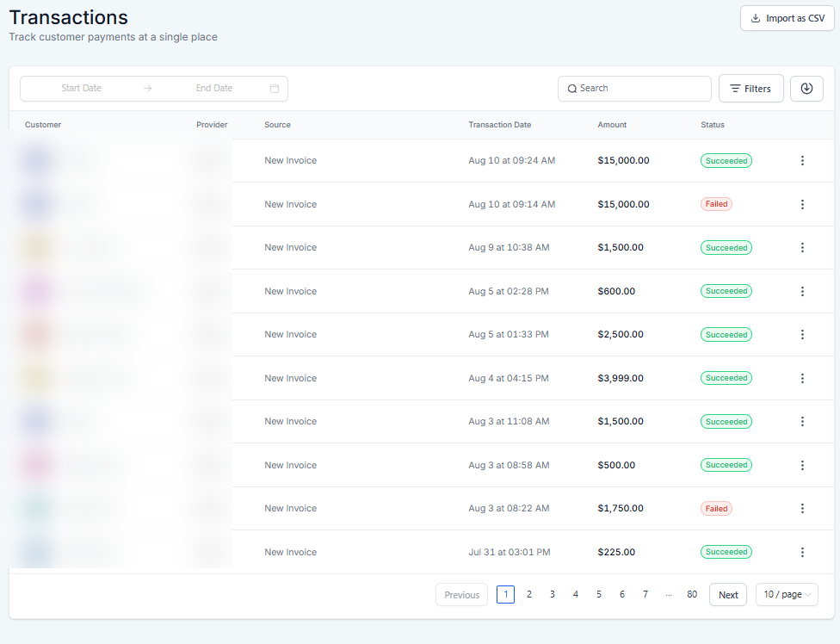Image resolution: width=840 pixels, height=644 pixels.
Task: Open the Start Date picker field
Action: (82, 89)
